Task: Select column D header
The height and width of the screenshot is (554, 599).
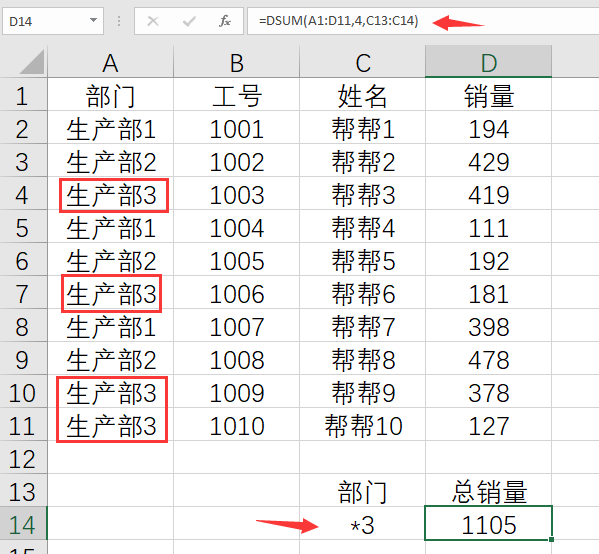Action: point(489,62)
